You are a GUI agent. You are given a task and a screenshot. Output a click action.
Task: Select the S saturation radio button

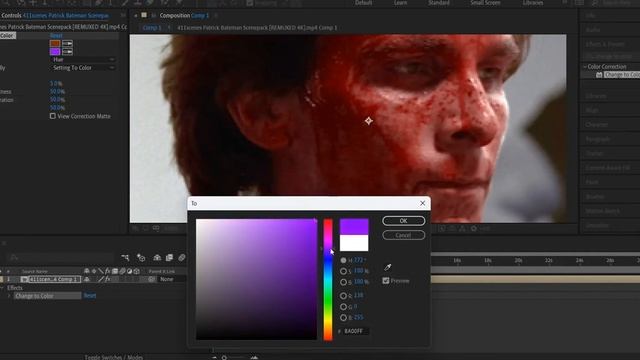click(x=343, y=271)
